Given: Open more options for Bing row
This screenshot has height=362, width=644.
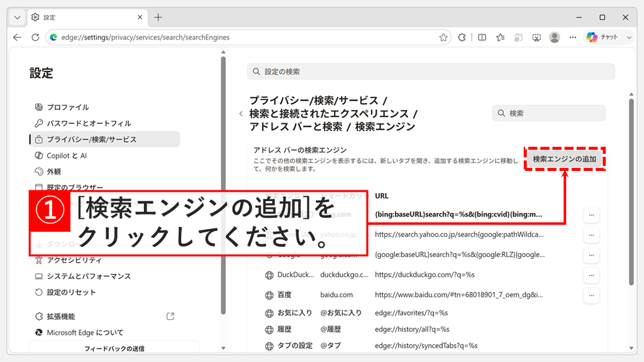Looking at the screenshot, I should click(x=591, y=215).
